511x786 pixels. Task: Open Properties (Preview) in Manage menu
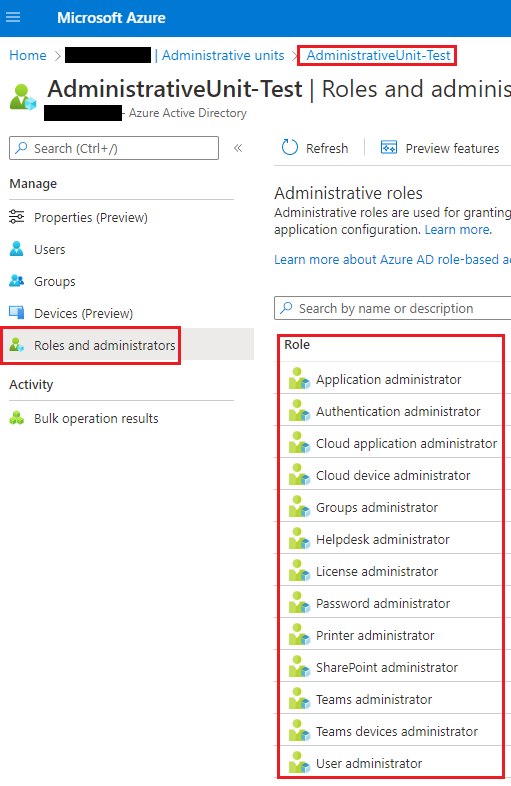(x=91, y=218)
